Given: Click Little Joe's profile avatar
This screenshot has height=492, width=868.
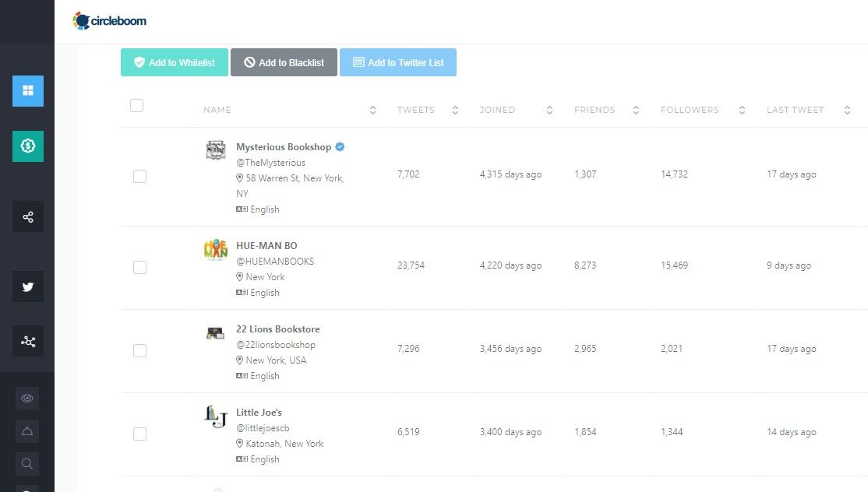Looking at the screenshot, I should pyautogui.click(x=215, y=416).
